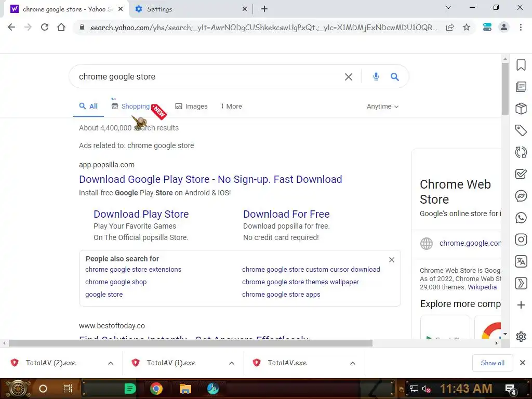Screen dimensions: 532x399
Task: Click the address bar URL
Action: (263, 28)
